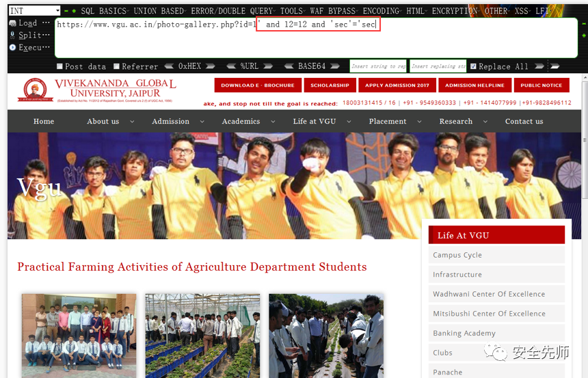
Task: Open the ERROR/DOUBLE QUERY dropdown menu
Action: 233,11
